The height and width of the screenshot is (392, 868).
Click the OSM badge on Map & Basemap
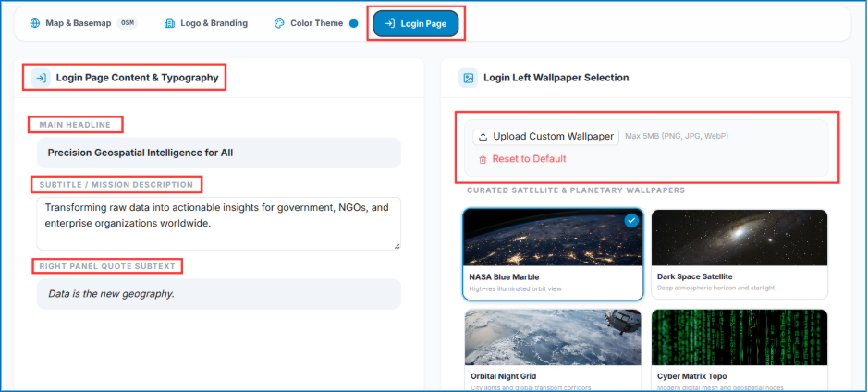pyautogui.click(x=128, y=23)
